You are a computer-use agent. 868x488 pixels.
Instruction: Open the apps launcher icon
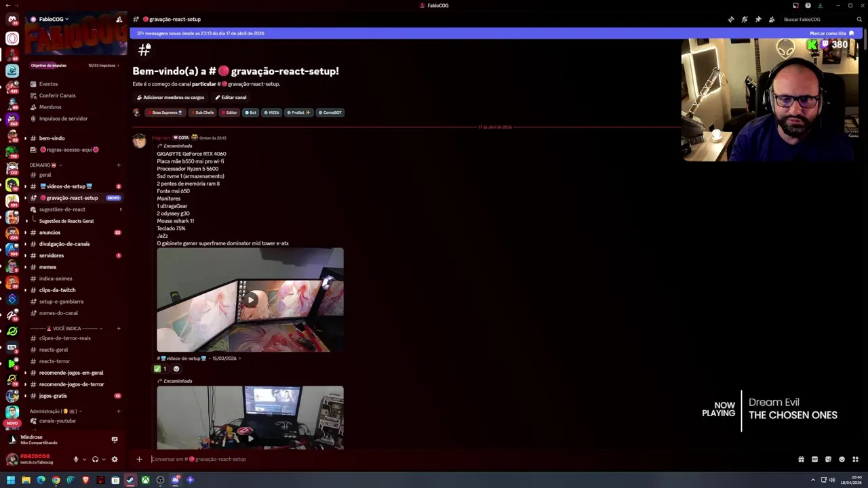click(x=855, y=459)
